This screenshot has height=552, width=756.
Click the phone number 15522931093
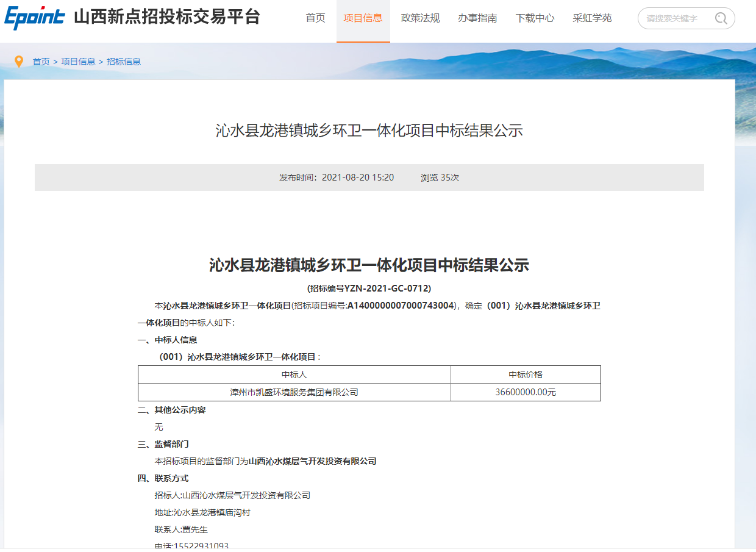pos(201,546)
